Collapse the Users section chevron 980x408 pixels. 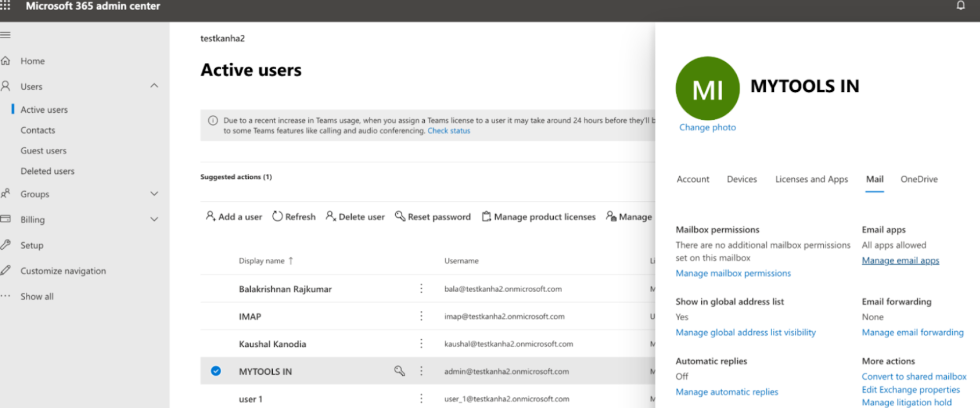(154, 86)
